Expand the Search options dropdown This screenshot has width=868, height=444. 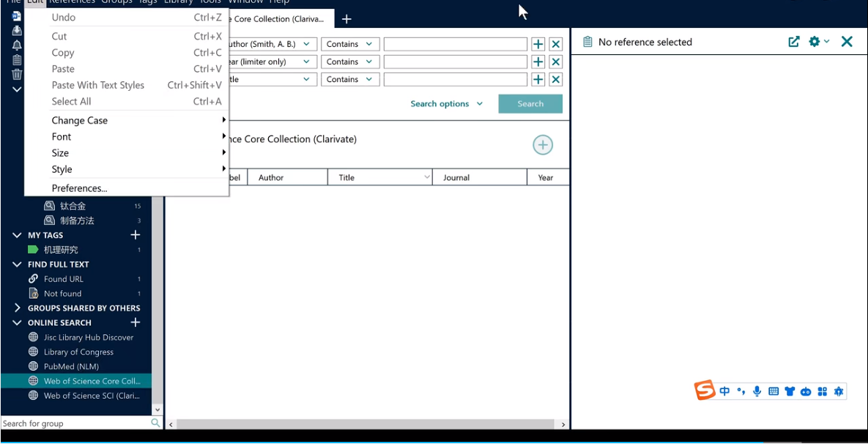click(447, 104)
